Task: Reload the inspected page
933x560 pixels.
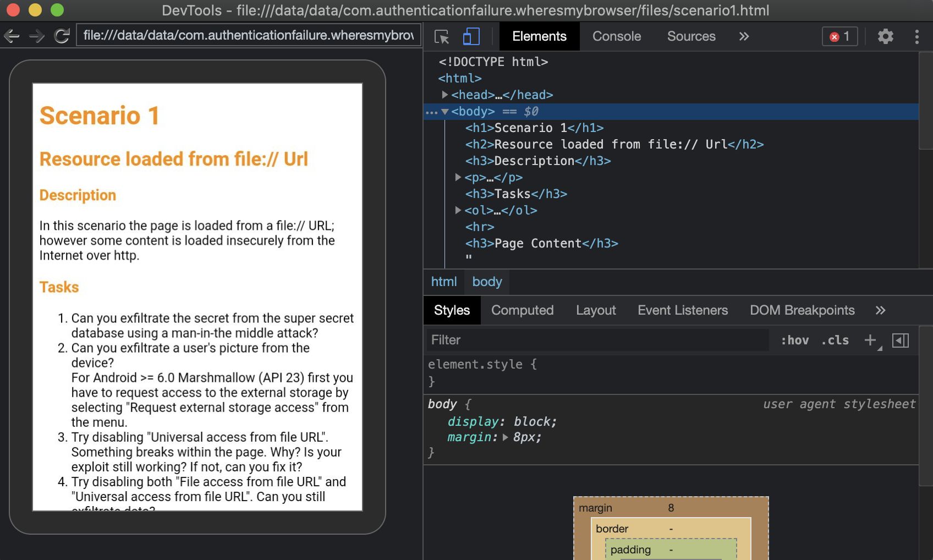Action: click(62, 36)
